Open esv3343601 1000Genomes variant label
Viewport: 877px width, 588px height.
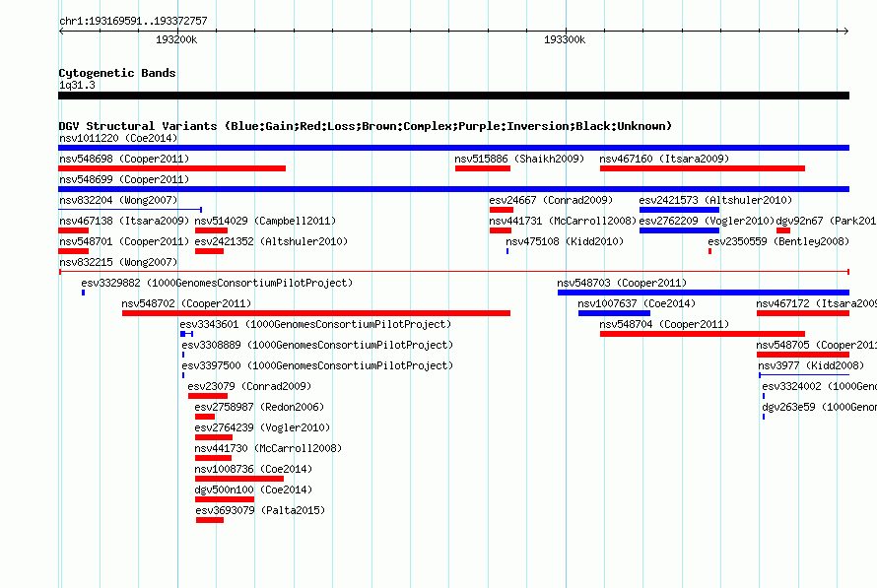click(x=315, y=324)
